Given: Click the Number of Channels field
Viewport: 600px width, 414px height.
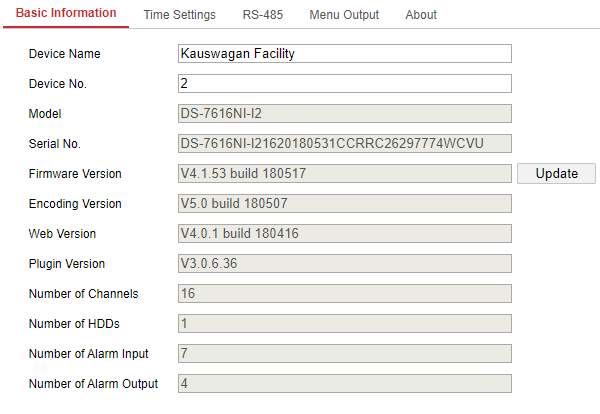Looking at the screenshot, I should tap(344, 294).
